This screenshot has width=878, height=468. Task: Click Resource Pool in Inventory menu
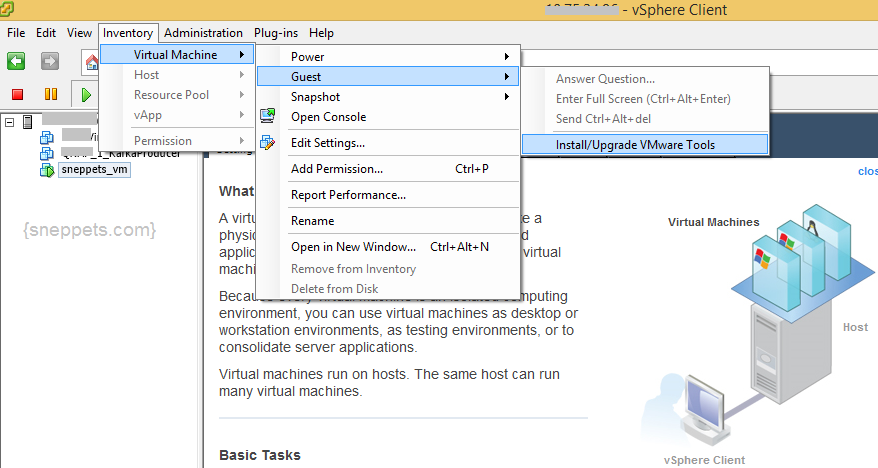click(177, 95)
